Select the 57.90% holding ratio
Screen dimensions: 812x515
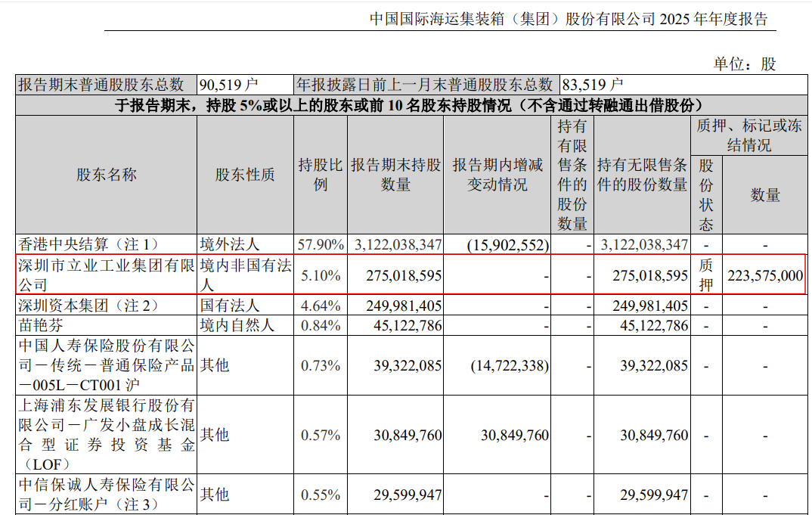click(x=321, y=244)
